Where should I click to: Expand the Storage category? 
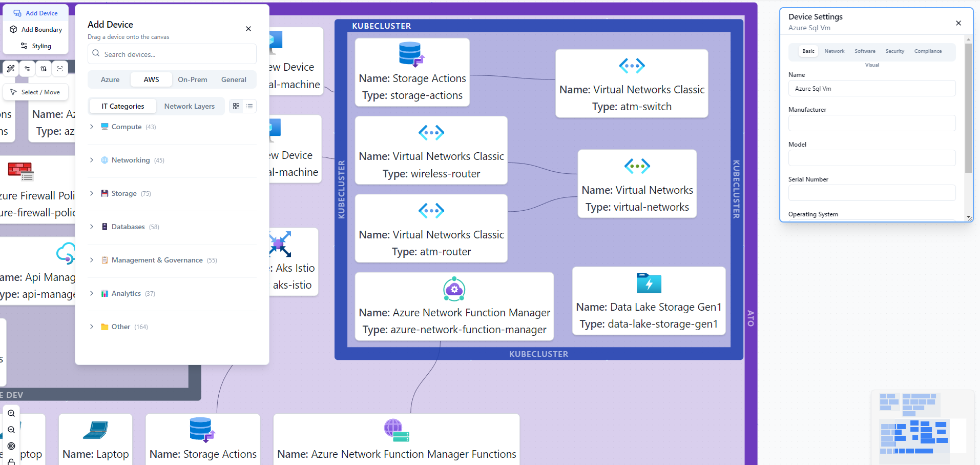[172, 193]
